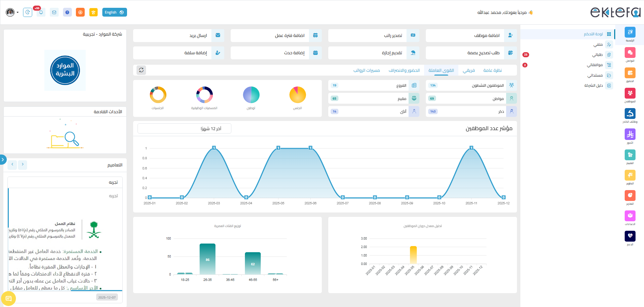
Task: Select the فريقي (My team) tab
Action: (469, 70)
